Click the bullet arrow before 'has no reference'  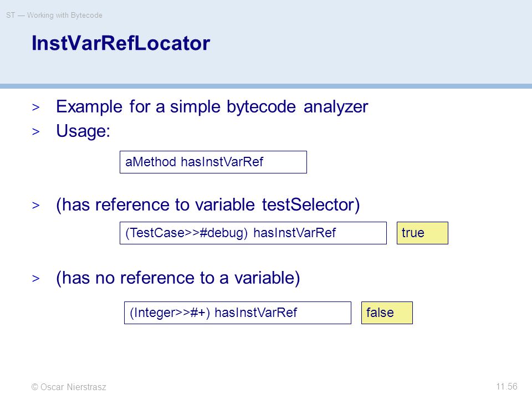point(35,279)
